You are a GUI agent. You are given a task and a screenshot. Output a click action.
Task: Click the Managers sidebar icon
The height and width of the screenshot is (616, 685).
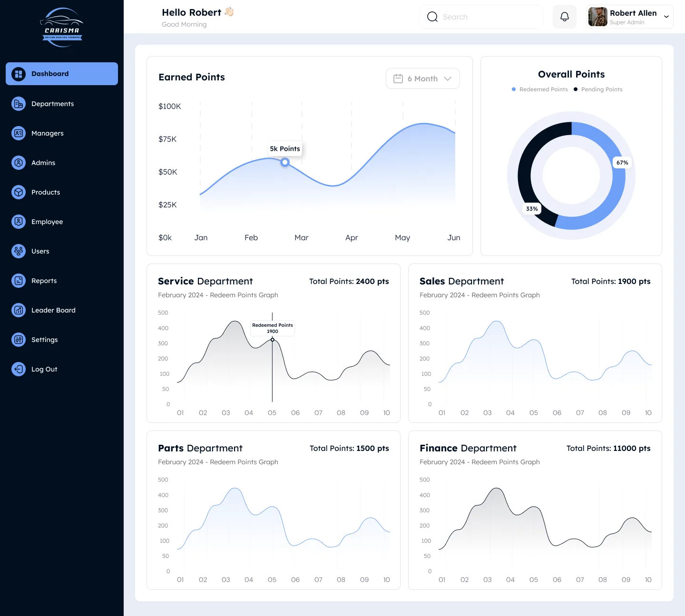19,133
